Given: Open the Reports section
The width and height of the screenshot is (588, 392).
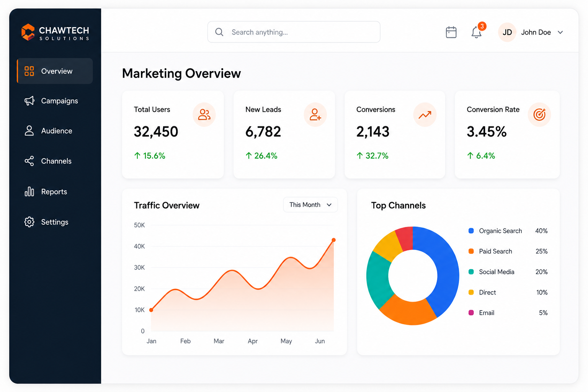Looking at the screenshot, I should point(55,192).
